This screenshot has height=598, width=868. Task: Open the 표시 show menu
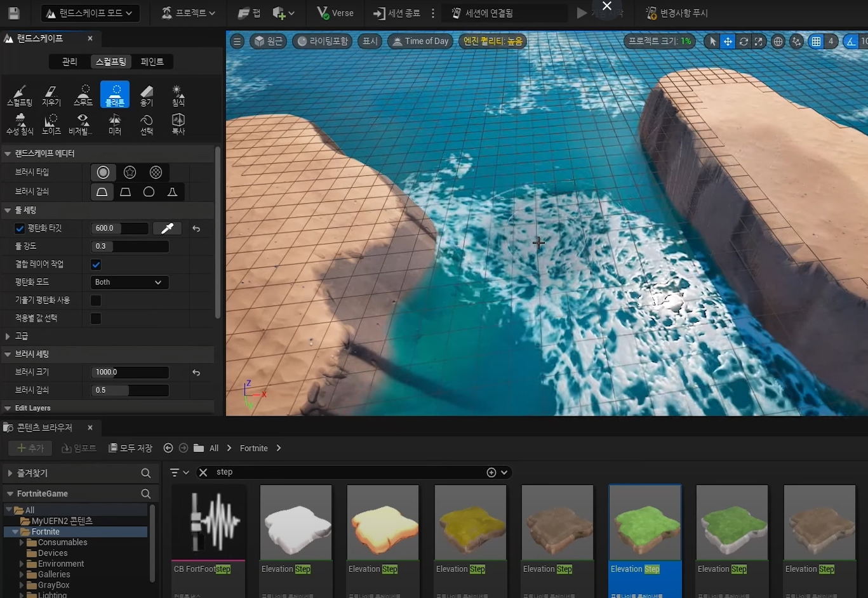pos(370,41)
